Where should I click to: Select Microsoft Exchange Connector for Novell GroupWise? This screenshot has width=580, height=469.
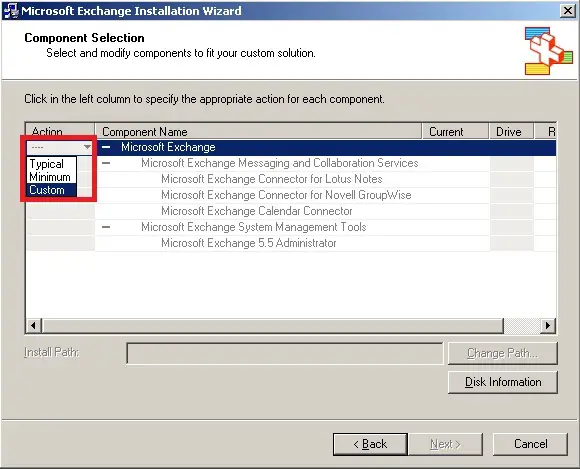tap(286, 195)
